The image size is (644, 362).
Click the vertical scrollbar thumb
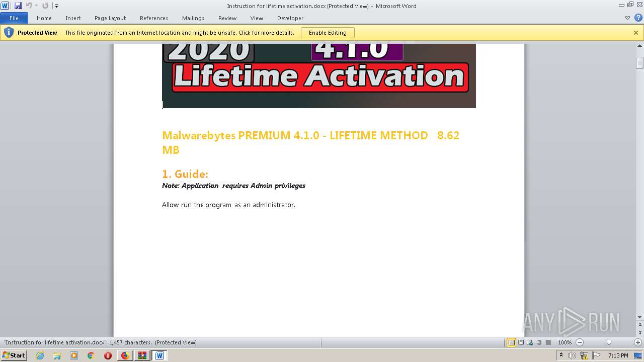[x=640, y=63]
